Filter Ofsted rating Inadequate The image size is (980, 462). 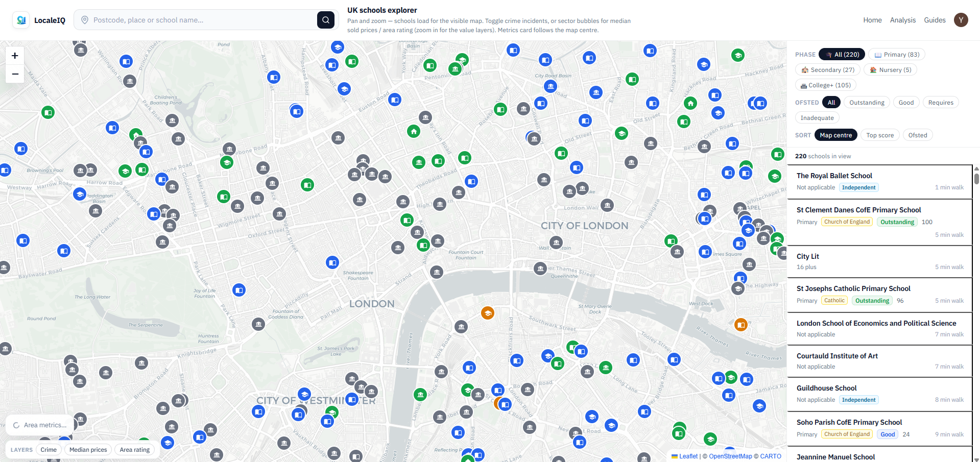[x=817, y=118]
